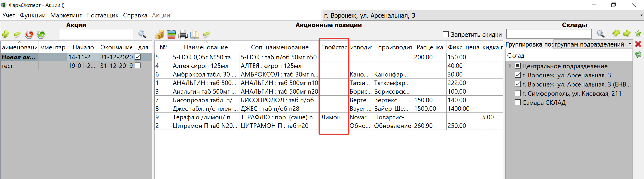Expand the Центральное подразделение tree node

510,66
